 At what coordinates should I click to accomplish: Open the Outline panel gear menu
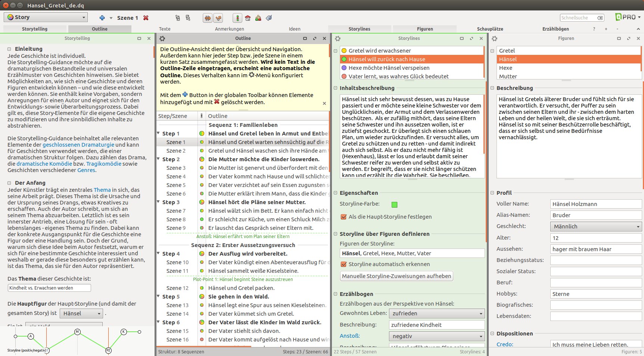click(162, 38)
